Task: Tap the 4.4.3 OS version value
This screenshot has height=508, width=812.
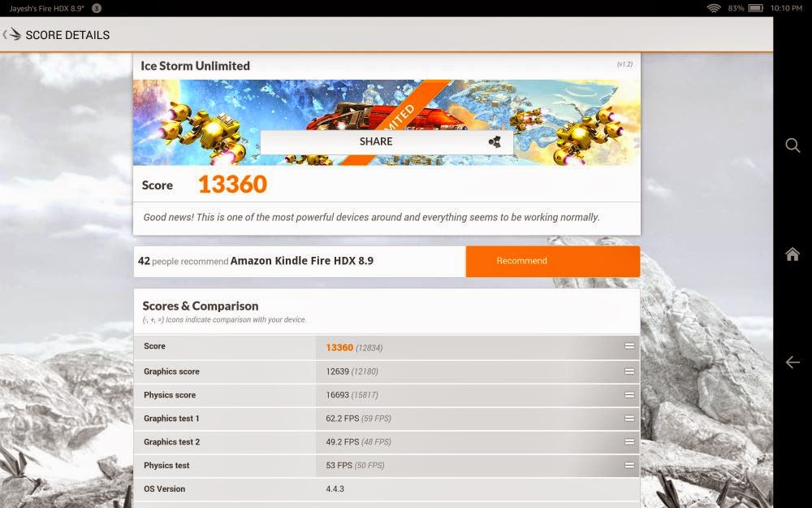Action: pyautogui.click(x=335, y=488)
